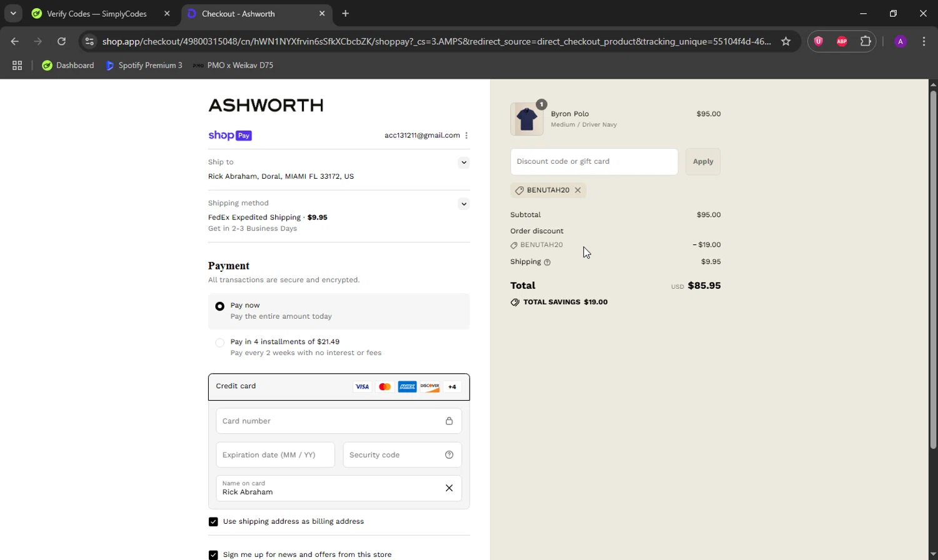Click the page vertical scrollbar

pyautogui.click(x=933, y=269)
